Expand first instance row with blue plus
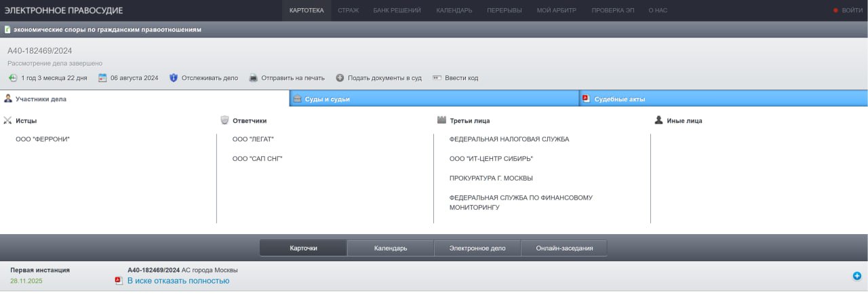Image resolution: width=868 pixels, height=304 pixels. [856, 275]
